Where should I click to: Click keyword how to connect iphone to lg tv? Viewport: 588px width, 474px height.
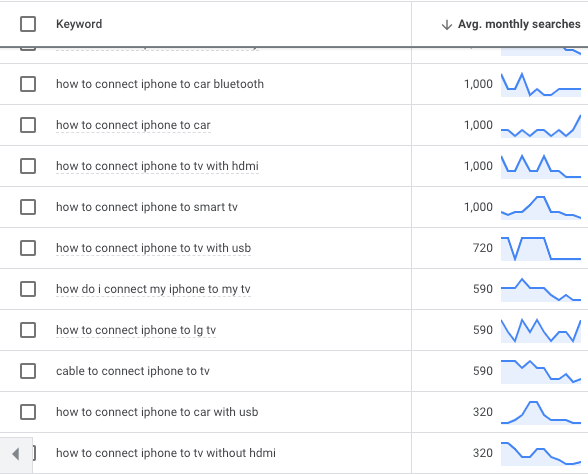pos(136,330)
